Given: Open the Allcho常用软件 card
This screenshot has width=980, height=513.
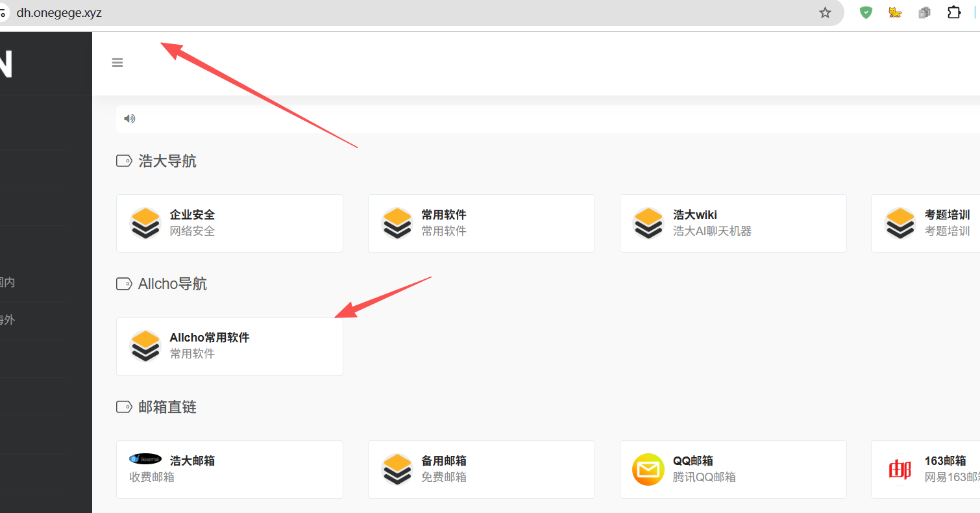Looking at the screenshot, I should click(x=229, y=346).
